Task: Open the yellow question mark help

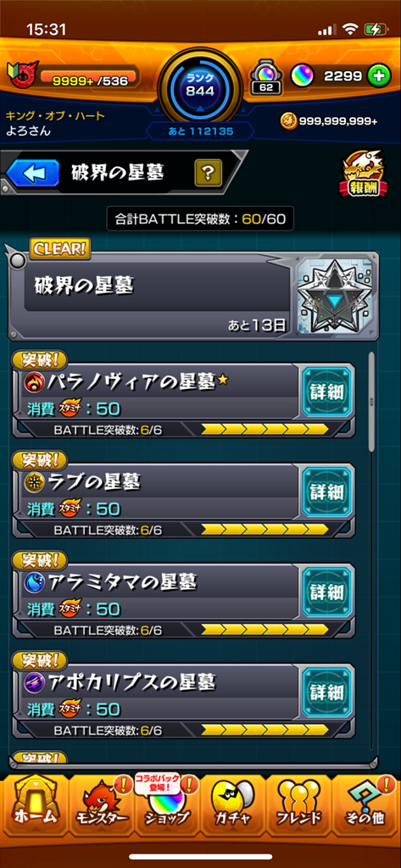Action: (209, 173)
